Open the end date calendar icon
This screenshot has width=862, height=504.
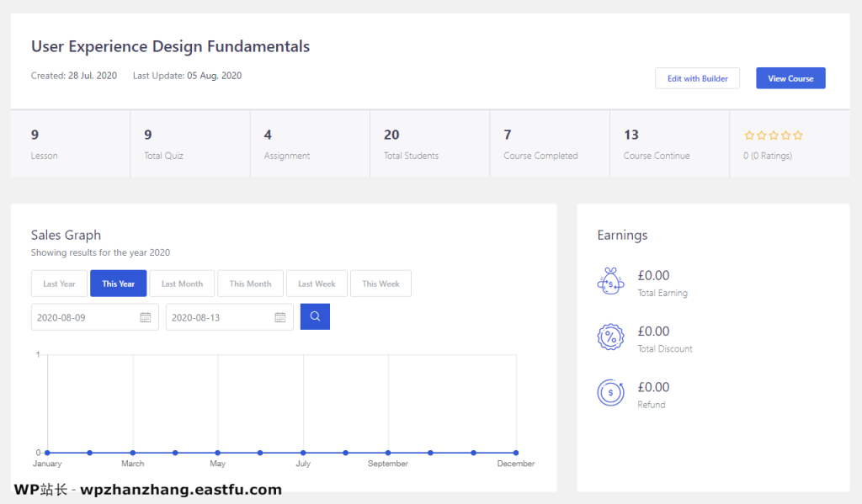pos(279,317)
